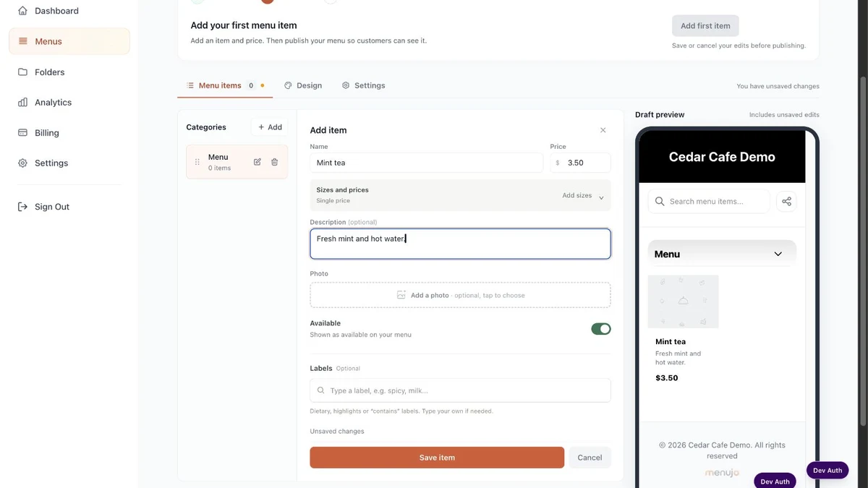This screenshot has height=488, width=868.
Task: Click the Billing card icon
Action: (x=22, y=133)
